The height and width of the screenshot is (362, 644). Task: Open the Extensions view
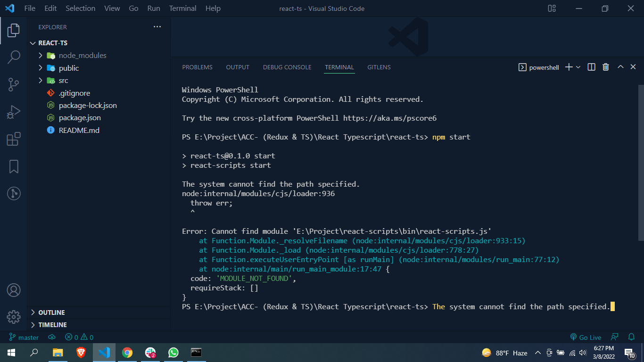pyautogui.click(x=14, y=139)
